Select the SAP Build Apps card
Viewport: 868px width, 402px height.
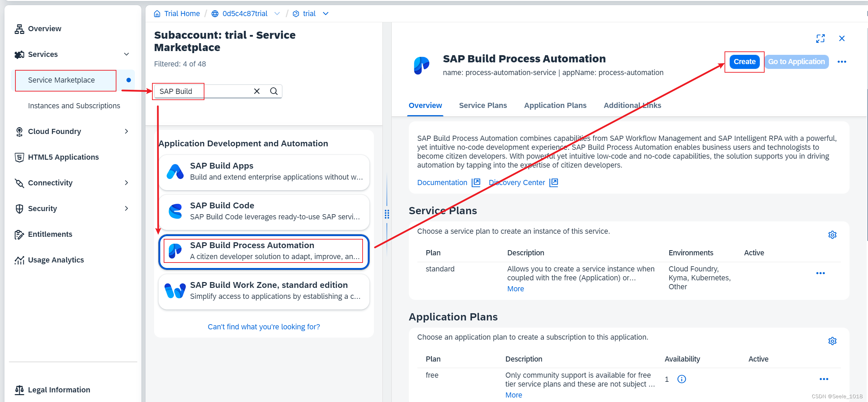tap(264, 172)
